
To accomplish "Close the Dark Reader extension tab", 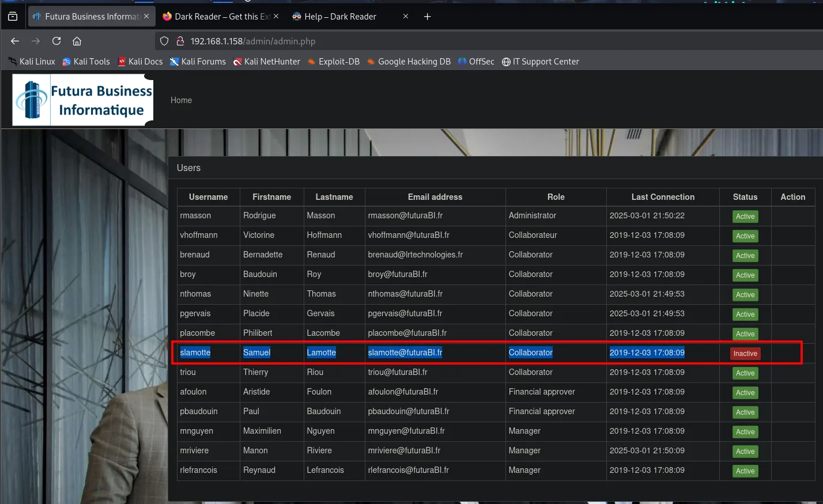I will point(276,16).
